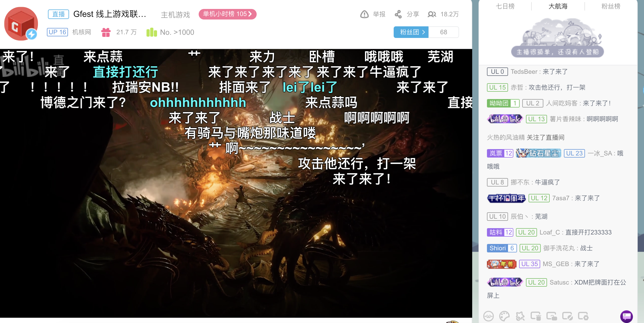Click the green ranking bar chart icon

pos(152,32)
